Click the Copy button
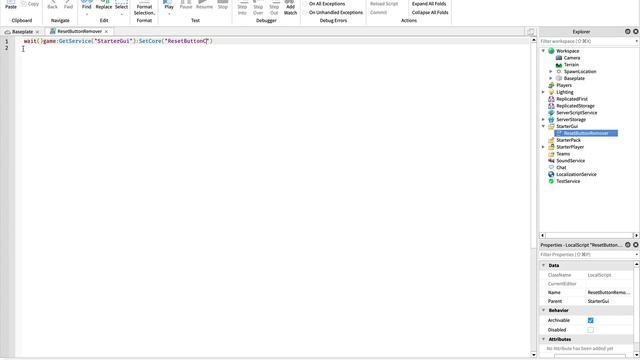Viewport: 640px width, 360px height. (x=30, y=4)
